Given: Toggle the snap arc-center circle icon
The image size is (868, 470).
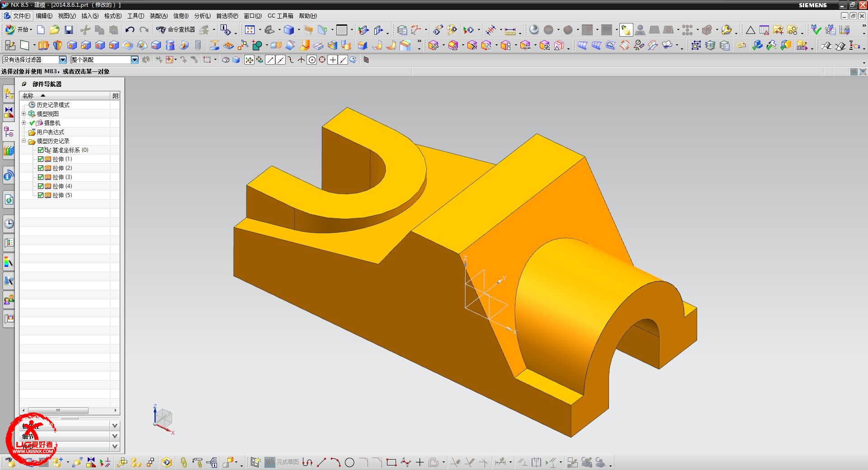Looking at the screenshot, I should [311, 60].
